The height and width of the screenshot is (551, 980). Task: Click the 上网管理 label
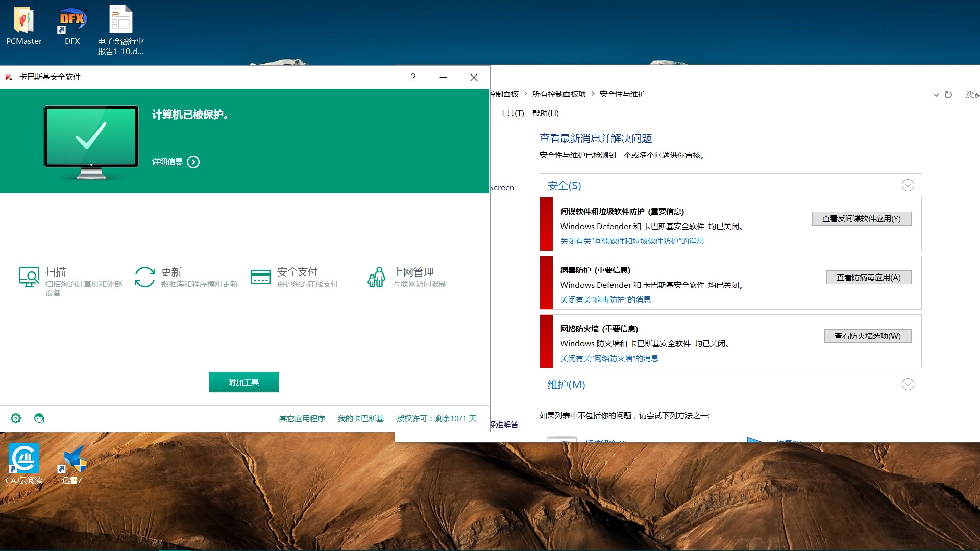click(413, 272)
